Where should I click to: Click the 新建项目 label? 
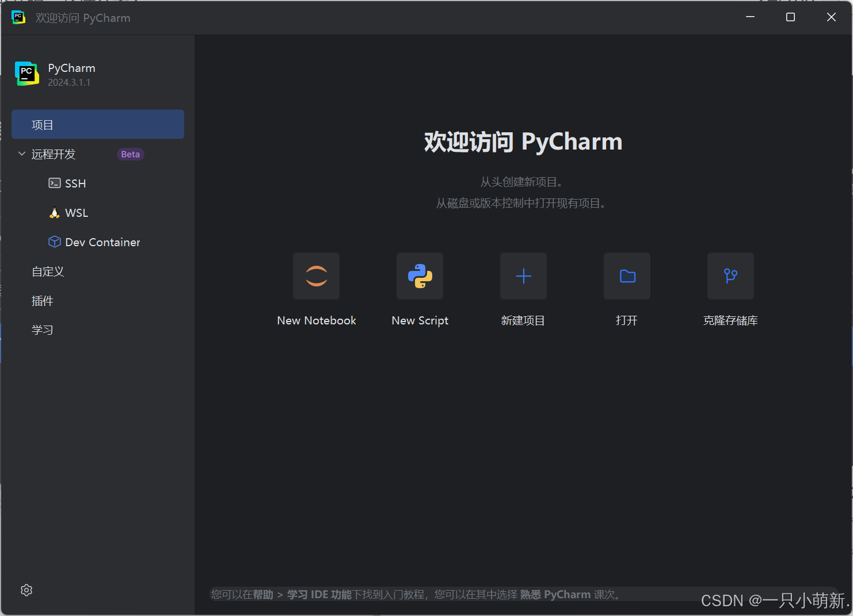tap(523, 320)
